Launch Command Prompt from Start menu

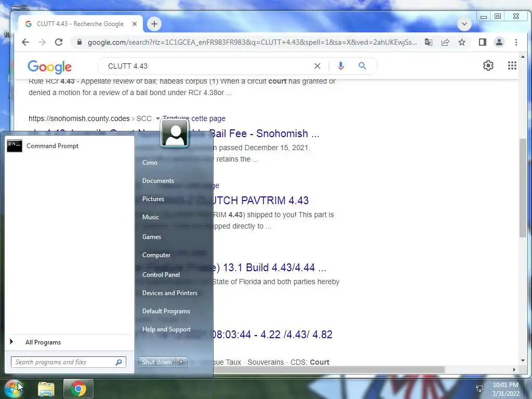point(69,146)
